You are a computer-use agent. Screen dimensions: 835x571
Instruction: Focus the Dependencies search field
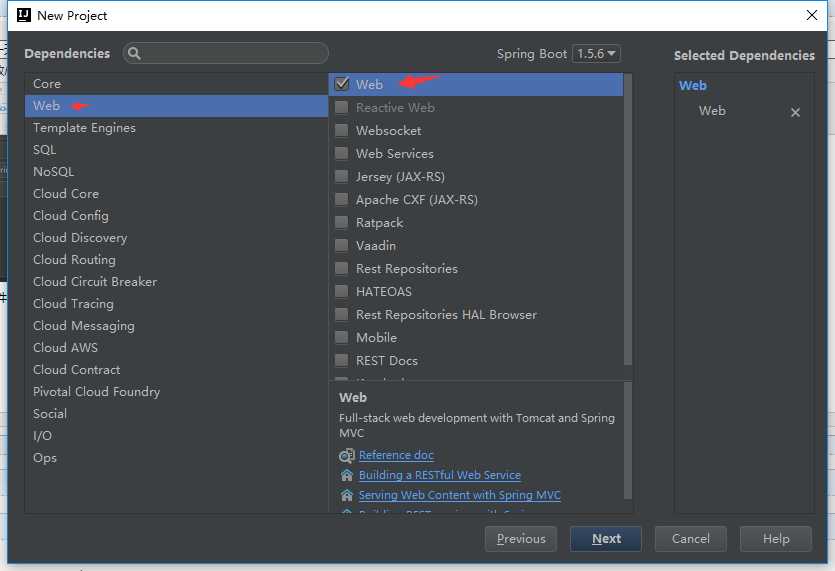pos(226,53)
